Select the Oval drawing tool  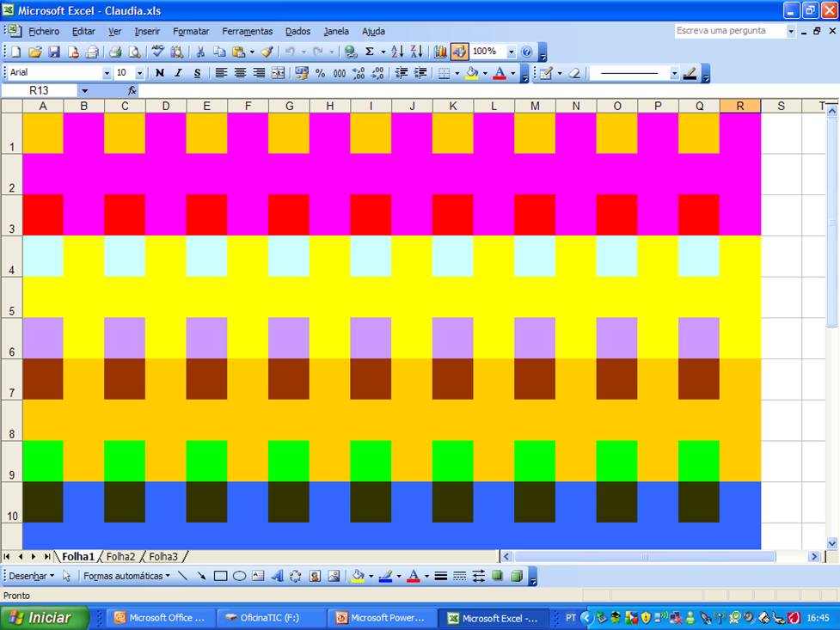pos(240,576)
